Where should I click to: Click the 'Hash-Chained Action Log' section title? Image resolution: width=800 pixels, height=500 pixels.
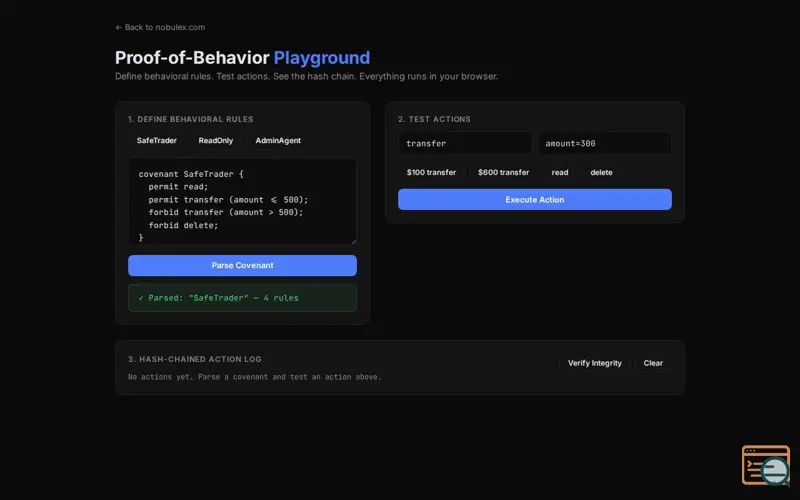click(x=195, y=359)
